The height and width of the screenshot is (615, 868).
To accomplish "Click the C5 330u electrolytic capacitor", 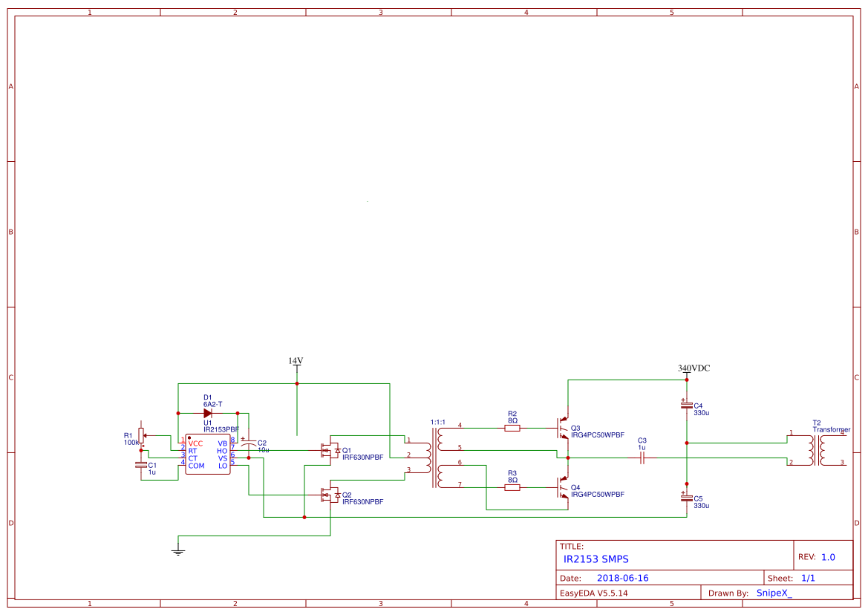I will click(x=686, y=498).
